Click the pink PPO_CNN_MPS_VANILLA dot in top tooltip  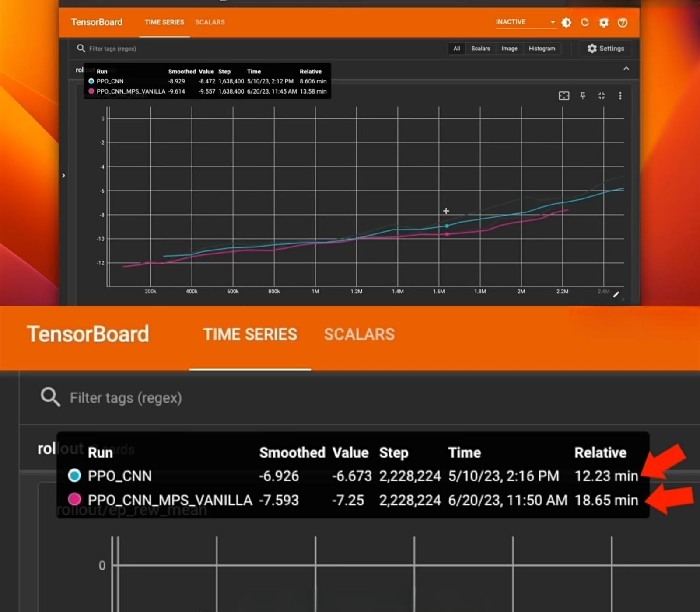coord(91,91)
